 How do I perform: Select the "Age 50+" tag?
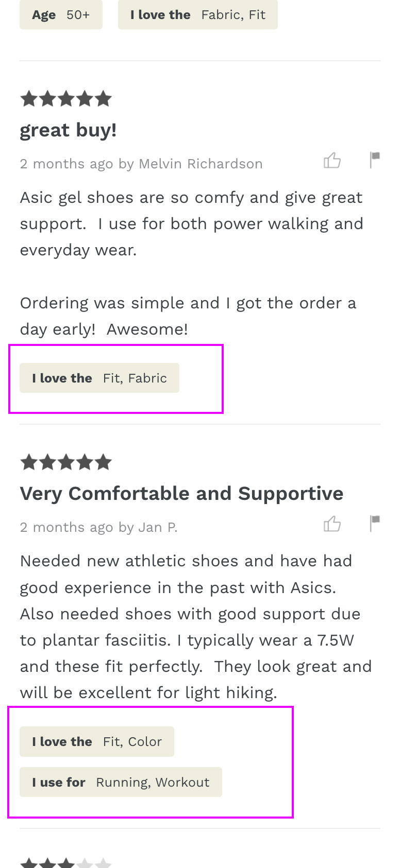click(x=61, y=15)
